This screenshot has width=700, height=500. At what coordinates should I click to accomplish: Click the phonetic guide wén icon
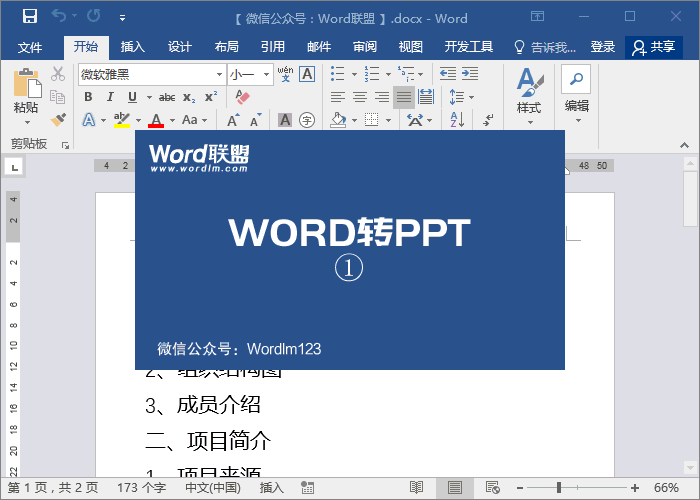pyautogui.click(x=285, y=74)
